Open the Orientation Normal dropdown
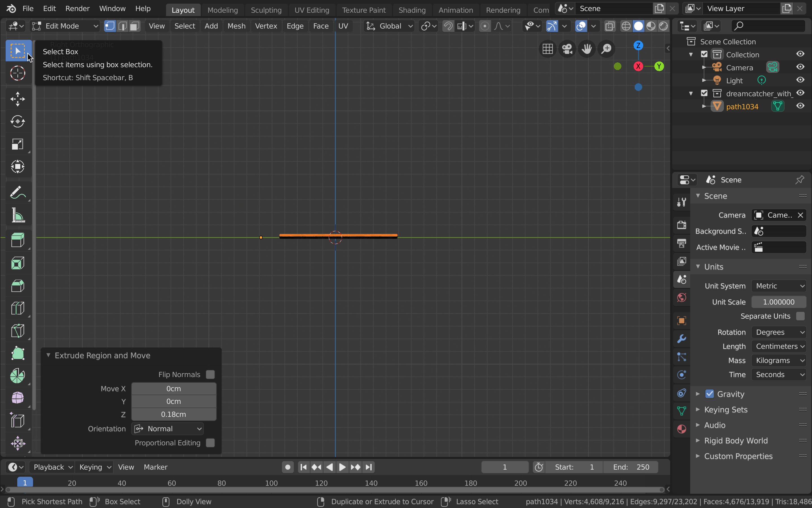The width and height of the screenshot is (812, 508). coord(167,429)
